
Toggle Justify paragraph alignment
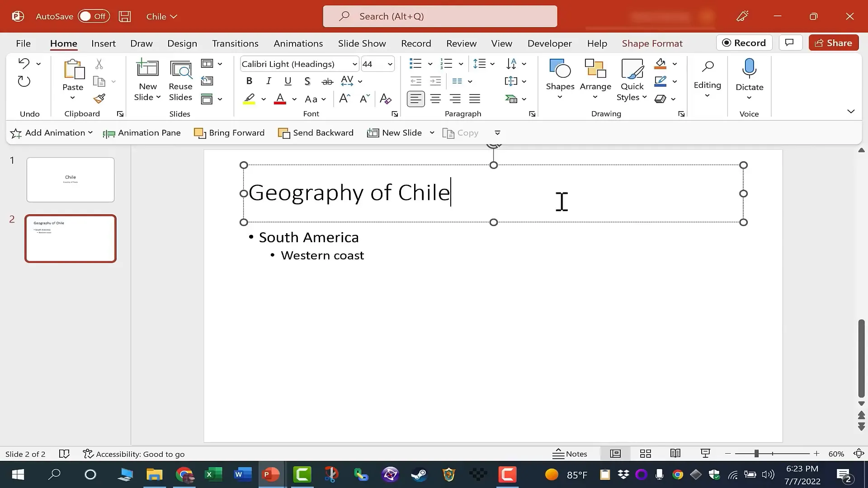(x=475, y=99)
